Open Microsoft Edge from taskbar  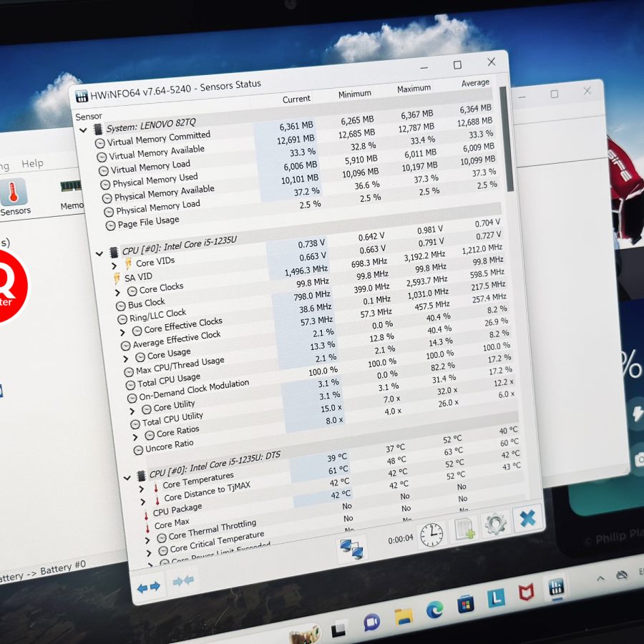(x=434, y=609)
